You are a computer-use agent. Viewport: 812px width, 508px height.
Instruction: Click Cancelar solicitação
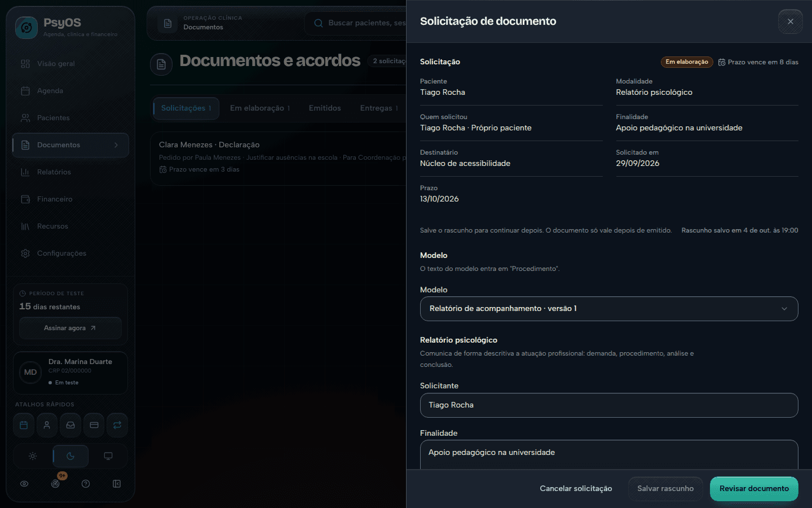576,489
